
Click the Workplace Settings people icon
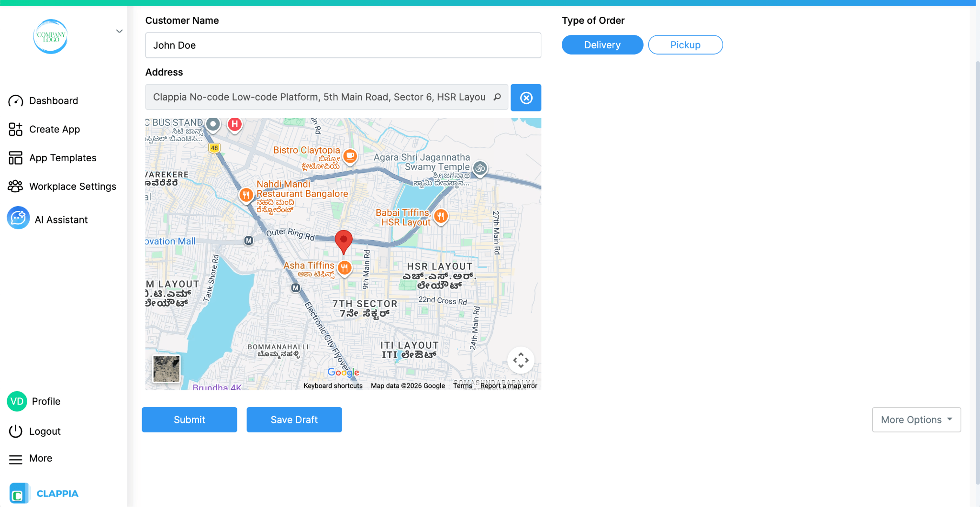pyautogui.click(x=16, y=186)
